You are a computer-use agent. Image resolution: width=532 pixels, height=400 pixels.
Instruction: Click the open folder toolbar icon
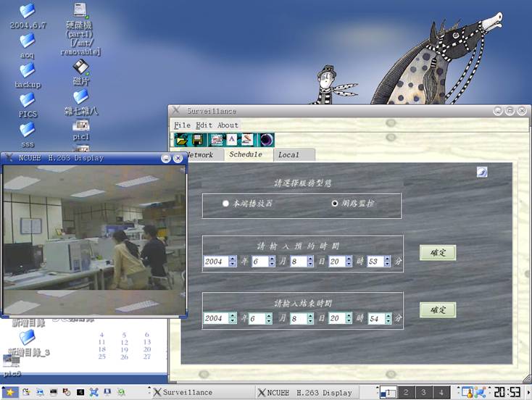[181, 139]
